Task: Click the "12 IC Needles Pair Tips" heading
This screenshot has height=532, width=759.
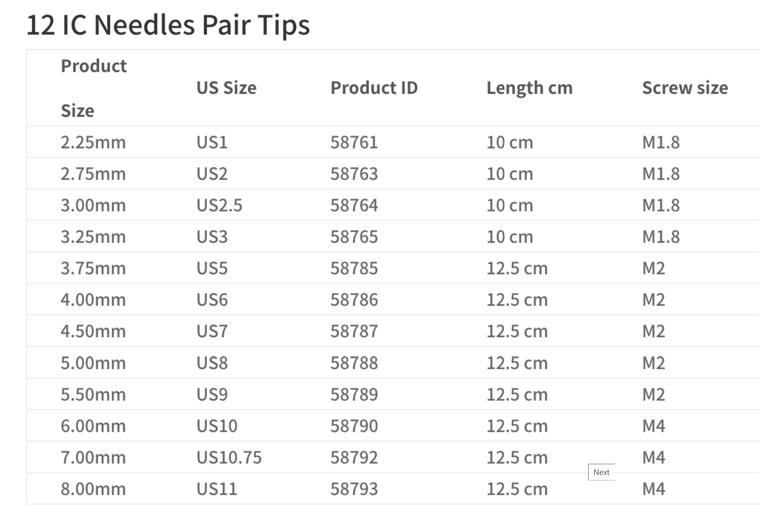Action: (x=168, y=25)
